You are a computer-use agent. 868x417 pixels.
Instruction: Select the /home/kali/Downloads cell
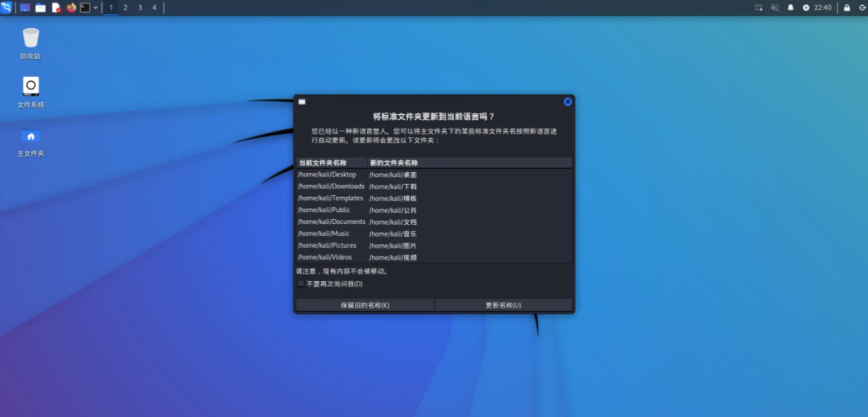pyautogui.click(x=331, y=186)
